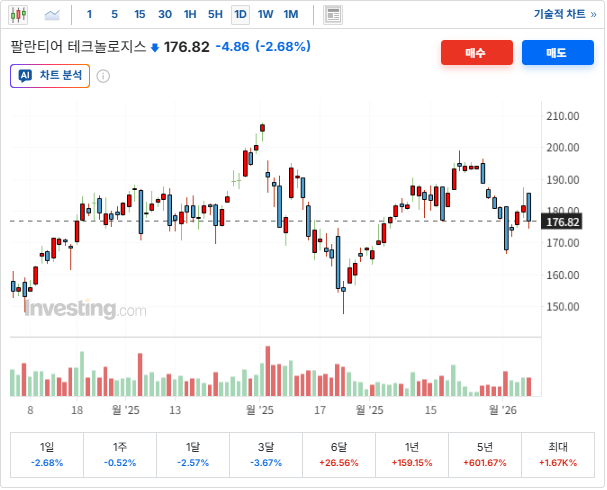Viewport: 607px width, 490px height.
Task: Click the 150.00 price axis label
Action: tap(562, 307)
